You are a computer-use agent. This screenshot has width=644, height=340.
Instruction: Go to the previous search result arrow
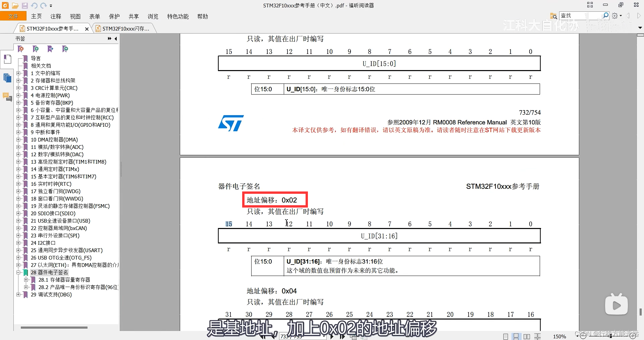(x=628, y=15)
